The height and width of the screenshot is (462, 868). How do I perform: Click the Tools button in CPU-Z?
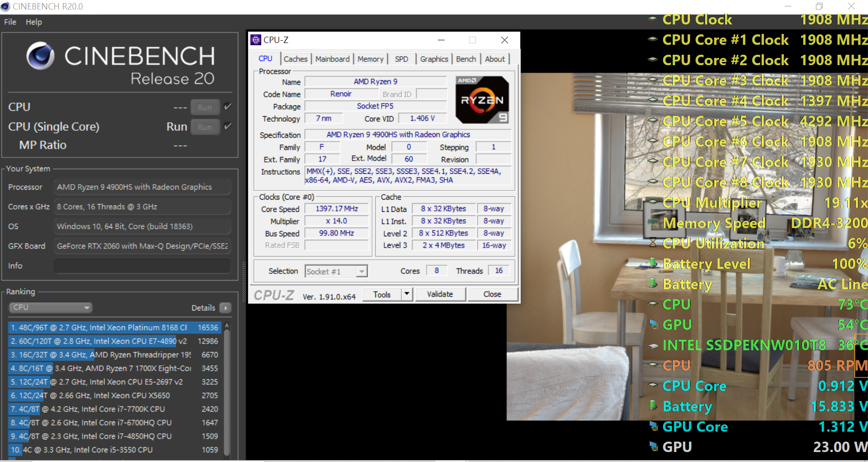pos(382,294)
